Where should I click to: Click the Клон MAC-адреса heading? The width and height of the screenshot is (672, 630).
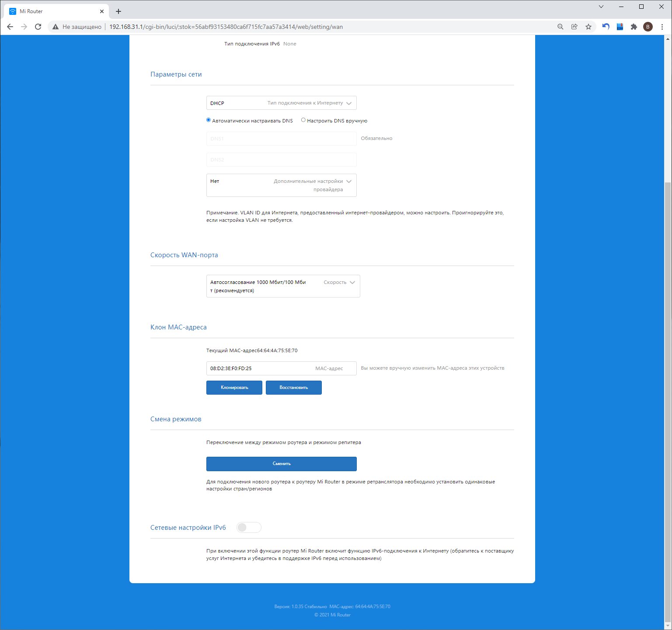pos(178,327)
